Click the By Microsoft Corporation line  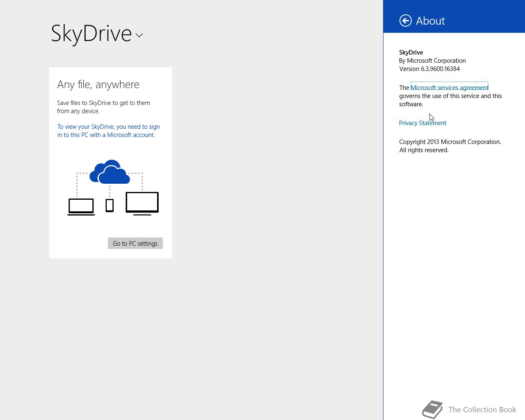(x=432, y=60)
